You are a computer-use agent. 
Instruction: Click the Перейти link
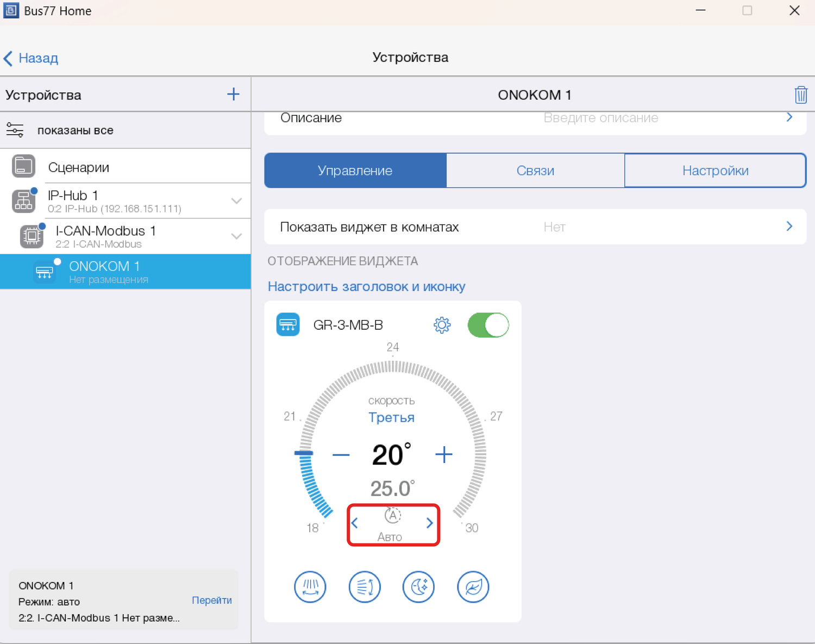click(211, 600)
